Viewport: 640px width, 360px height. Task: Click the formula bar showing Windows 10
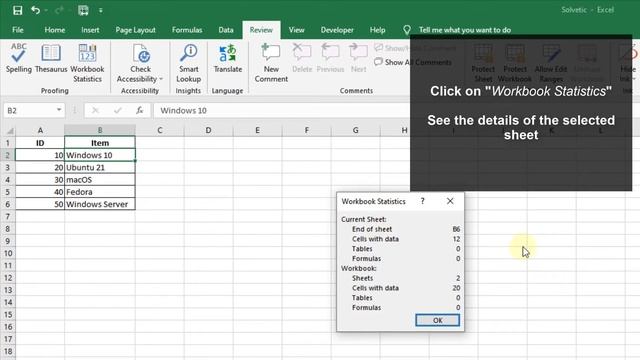point(282,110)
